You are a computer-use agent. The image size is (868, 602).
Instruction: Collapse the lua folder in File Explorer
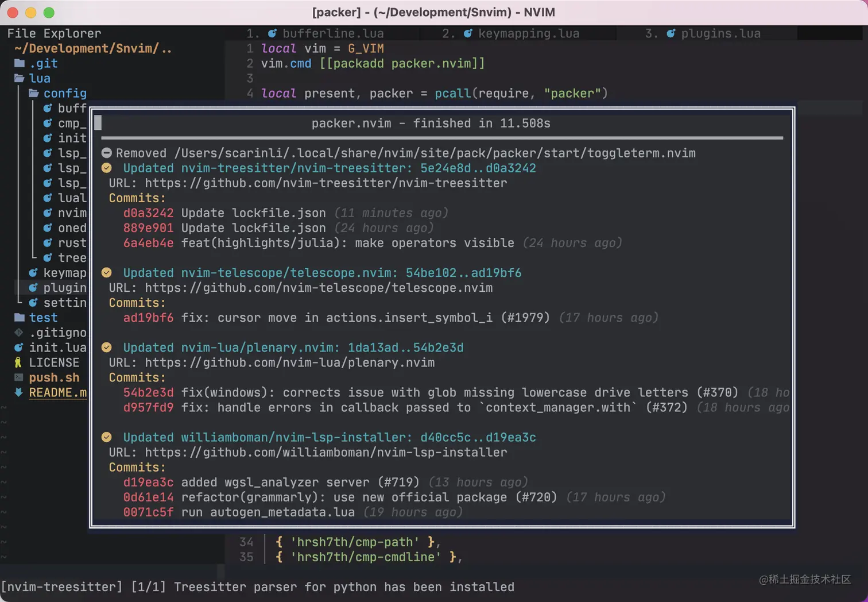(x=20, y=78)
